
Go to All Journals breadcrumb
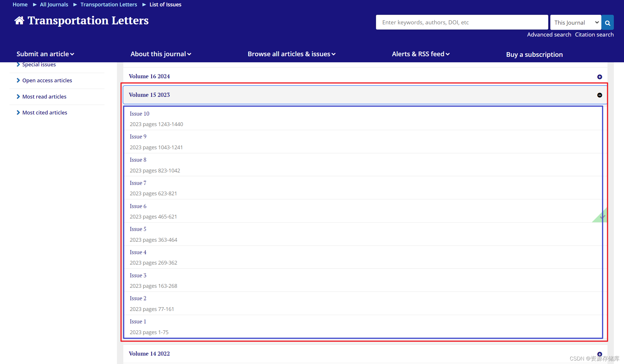click(x=54, y=4)
